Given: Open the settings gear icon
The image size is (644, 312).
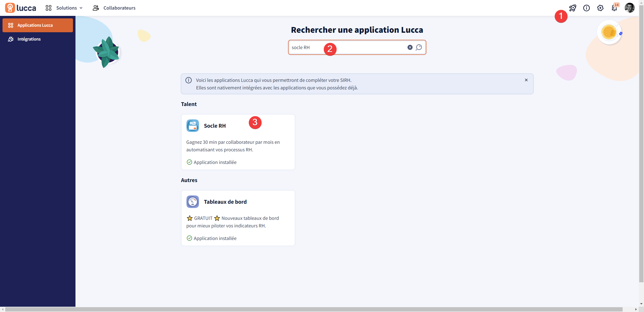Looking at the screenshot, I should (x=600, y=8).
